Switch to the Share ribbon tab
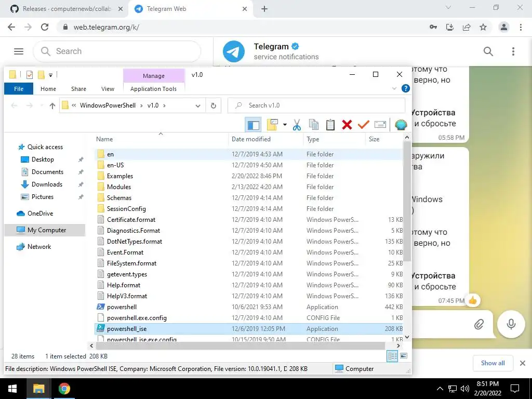532x399 pixels. (x=79, y=89)
